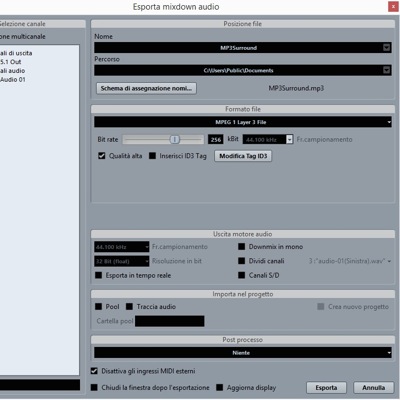This screenshot has height=400, width=400.
Task: Click the Schema di assegnazione nomi button
Action: tap(146, 88)
